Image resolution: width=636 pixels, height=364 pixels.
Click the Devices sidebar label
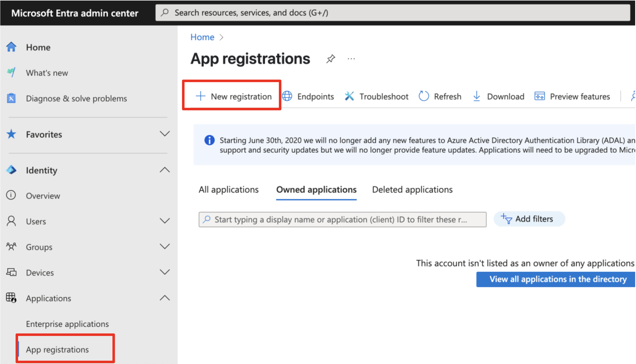coord(40,272)
